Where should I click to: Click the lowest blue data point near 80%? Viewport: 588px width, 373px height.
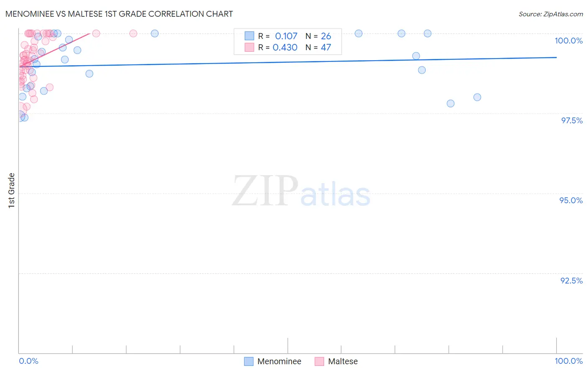[x=450, y=103]
